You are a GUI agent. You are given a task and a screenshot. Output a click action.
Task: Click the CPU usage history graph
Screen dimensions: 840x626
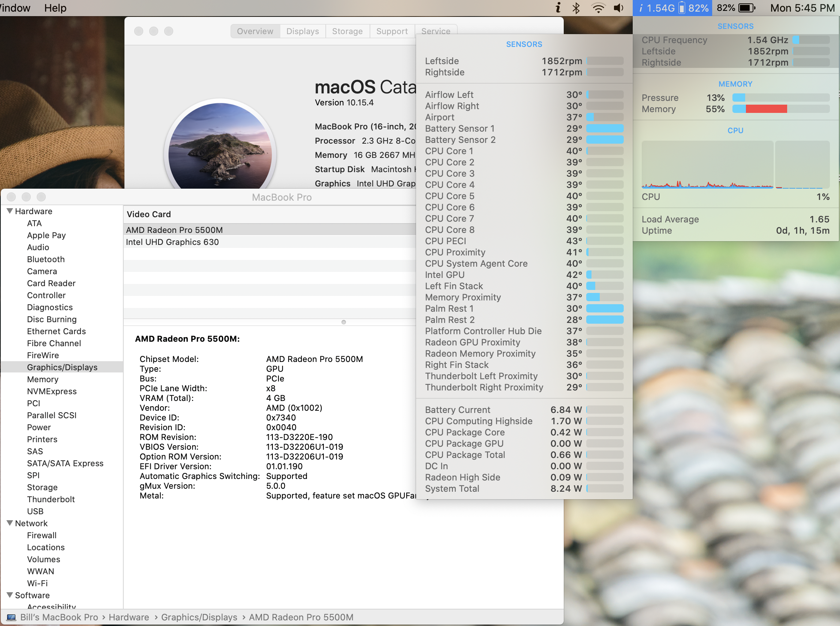pos(707,165)
